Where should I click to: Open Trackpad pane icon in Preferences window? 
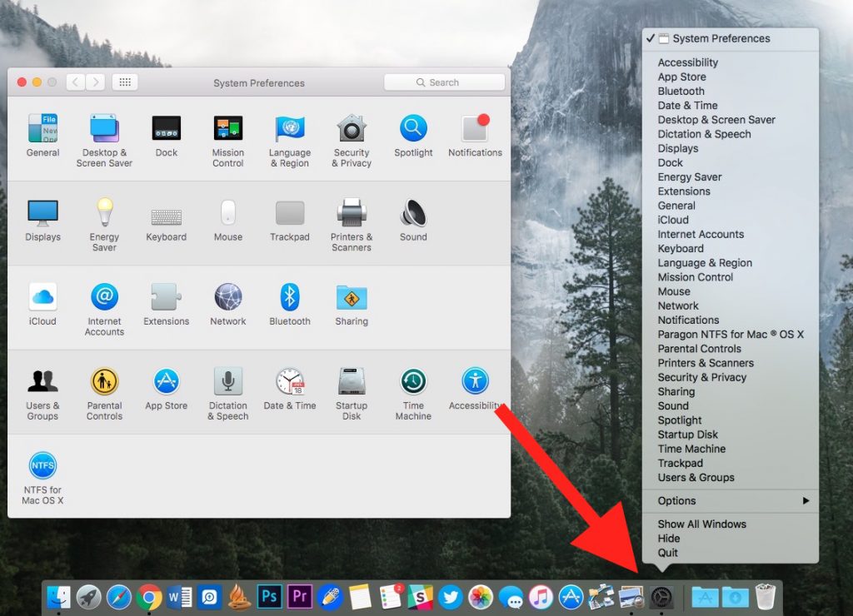click(289, 212)
